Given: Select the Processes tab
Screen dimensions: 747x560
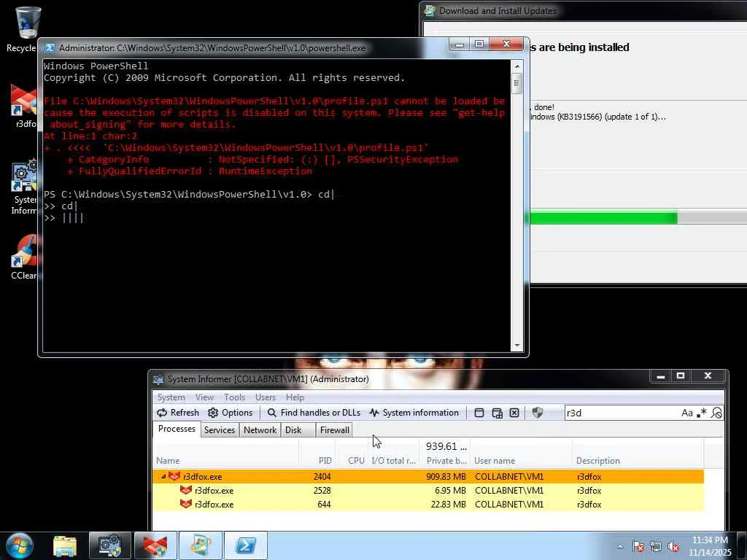Looking at the screenshot, I should coord(177,429).
